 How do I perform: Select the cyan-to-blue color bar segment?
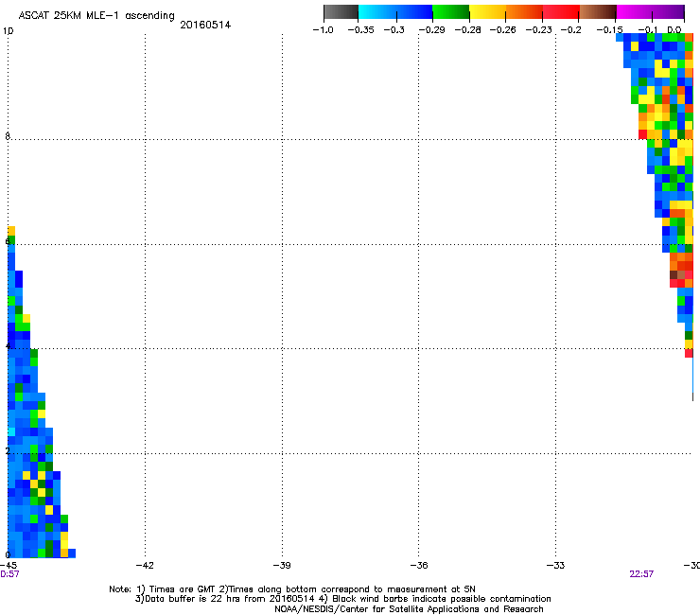pyautogui.click(x=395, y=12)
